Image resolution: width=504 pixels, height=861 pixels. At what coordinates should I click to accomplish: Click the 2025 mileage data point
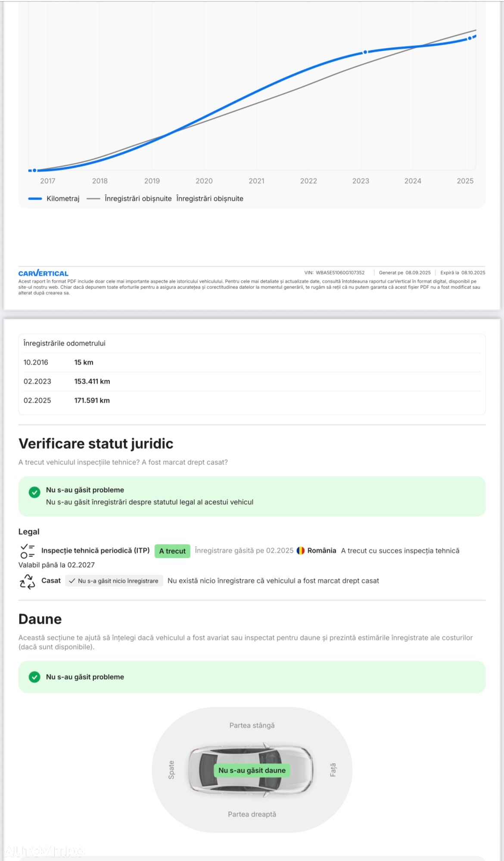(470, 38)
